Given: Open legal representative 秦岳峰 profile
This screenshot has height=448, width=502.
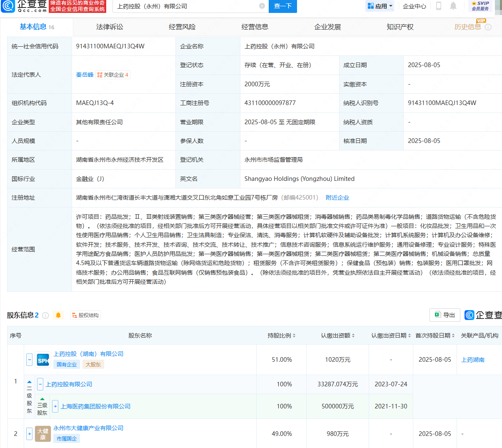Looking at the screenshot, I should (85, 75).
